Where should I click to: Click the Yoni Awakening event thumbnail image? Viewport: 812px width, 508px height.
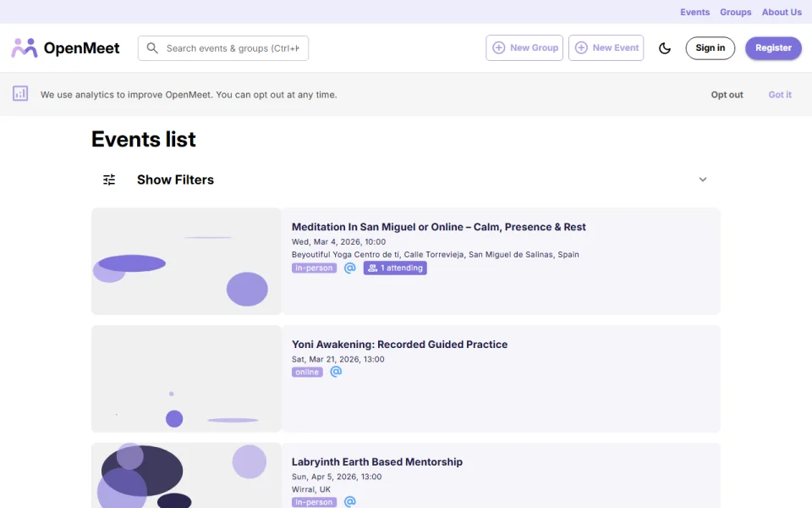click(186, 379)
